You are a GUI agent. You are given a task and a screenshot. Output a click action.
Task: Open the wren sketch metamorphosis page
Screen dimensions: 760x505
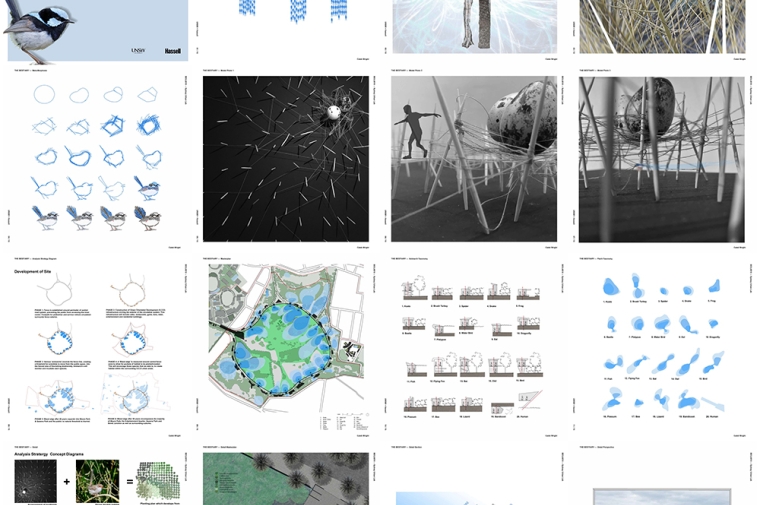click(97, 158)
